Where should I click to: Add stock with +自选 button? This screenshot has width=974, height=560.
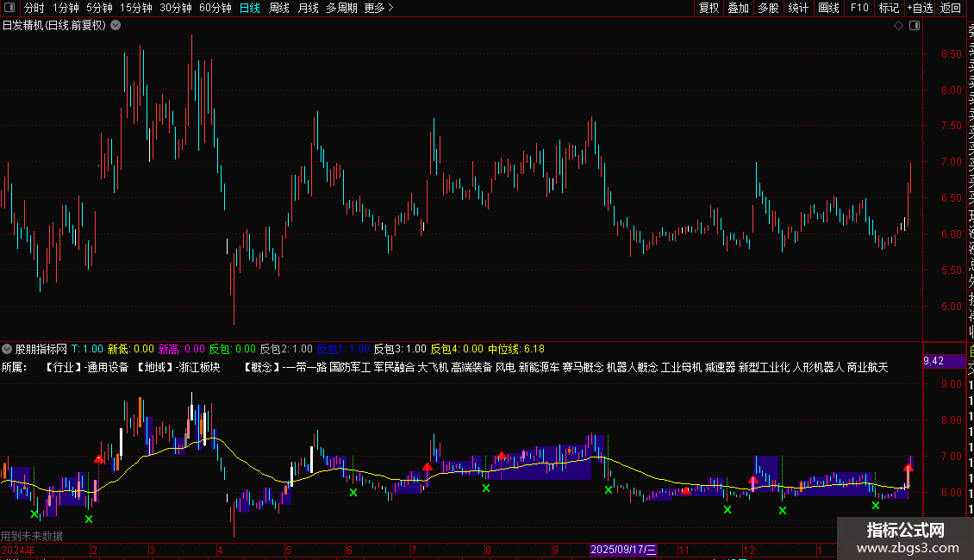(x=920, y=8)
